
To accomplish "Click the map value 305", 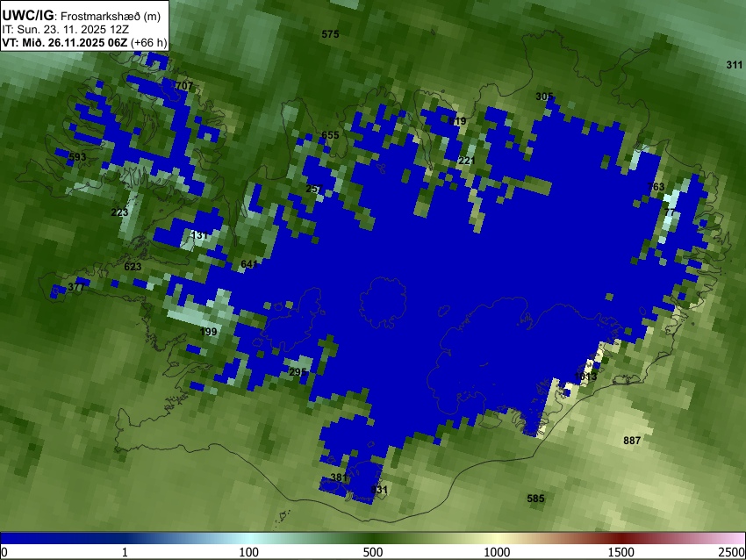I will [x=544, y=97].
